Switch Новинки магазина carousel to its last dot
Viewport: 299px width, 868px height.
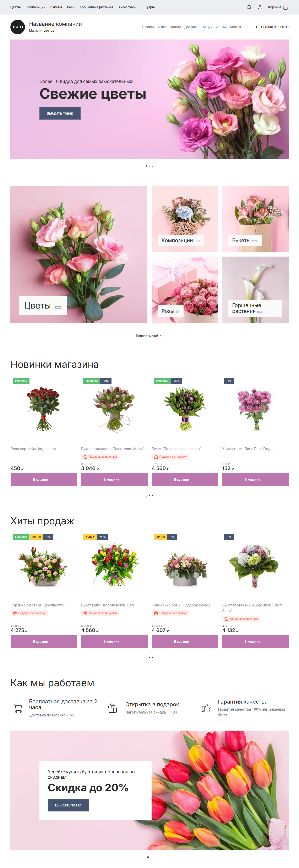(x=153, y=495)
